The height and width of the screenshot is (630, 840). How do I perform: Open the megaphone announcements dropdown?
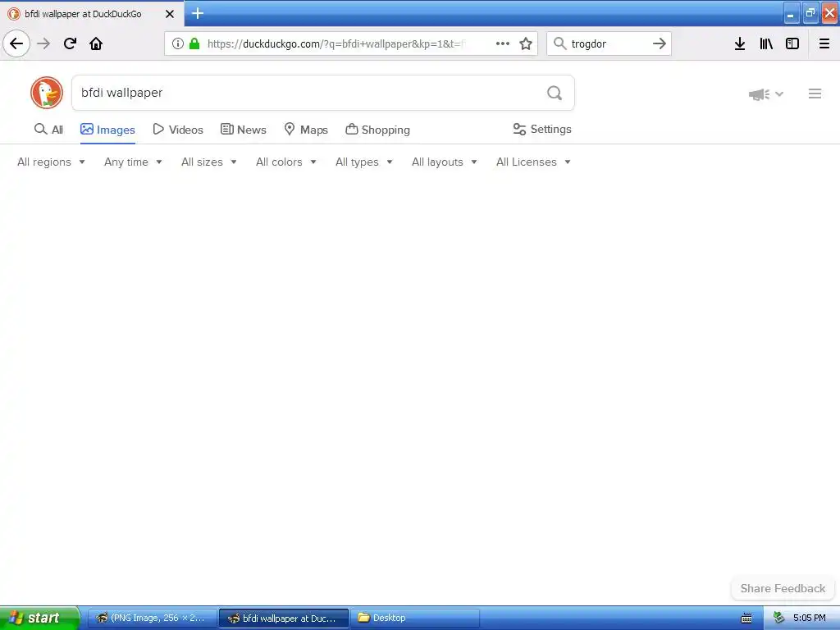pyautogui.click(x=766, y=94)
